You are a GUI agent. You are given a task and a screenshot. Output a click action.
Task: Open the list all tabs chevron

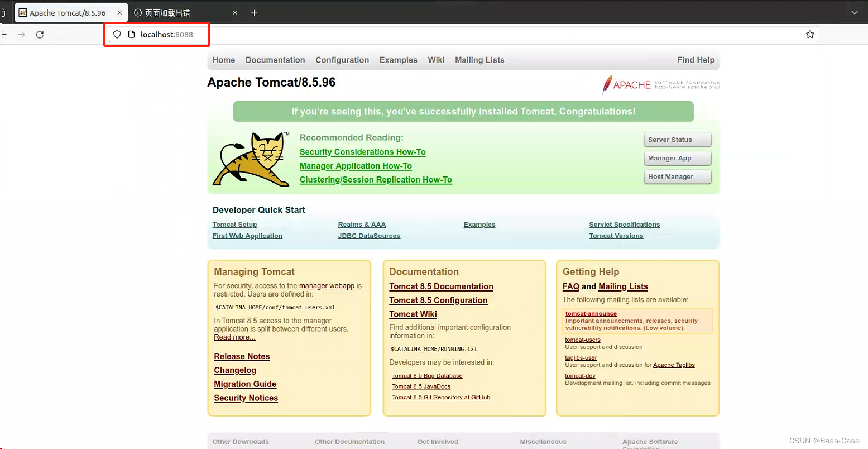tap(855, 13)
